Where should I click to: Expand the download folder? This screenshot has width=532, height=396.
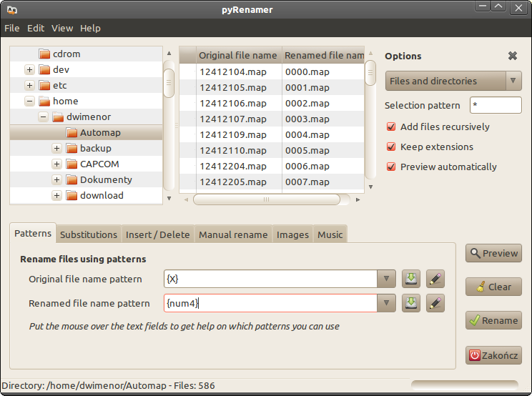(56, 195)
